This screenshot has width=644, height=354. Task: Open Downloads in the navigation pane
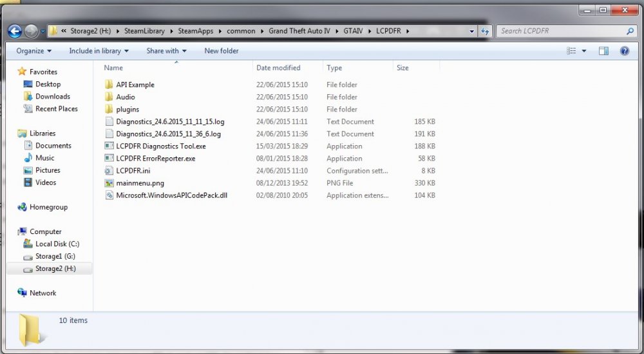(53, 97)
